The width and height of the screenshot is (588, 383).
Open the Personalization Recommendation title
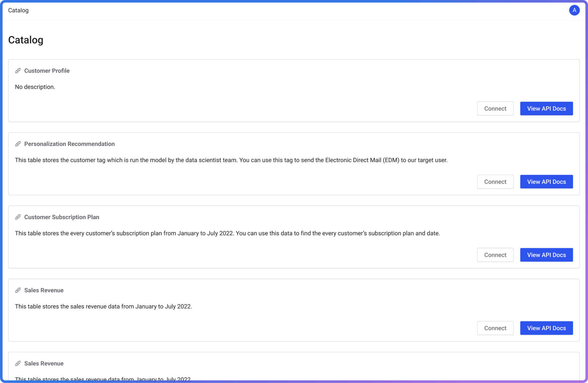pos(69,144)
